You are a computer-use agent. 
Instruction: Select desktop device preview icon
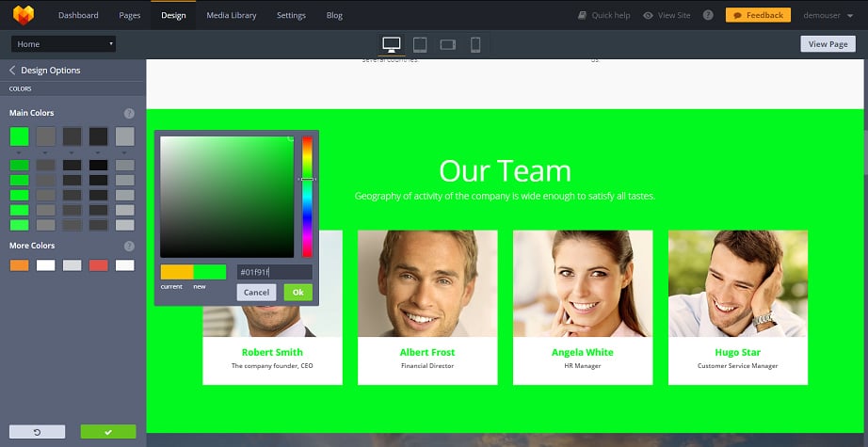tap(392, 44)
